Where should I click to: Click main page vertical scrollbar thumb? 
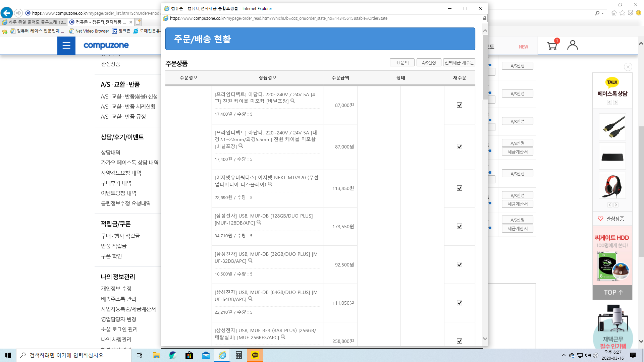pyautogui.click(x=641, y=191)
